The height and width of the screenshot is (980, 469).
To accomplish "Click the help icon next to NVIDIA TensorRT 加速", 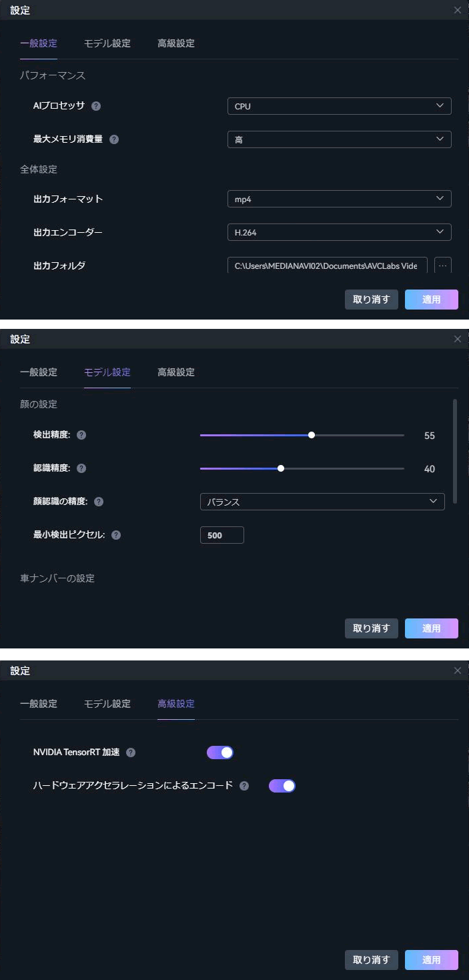I will pos(131,753).
